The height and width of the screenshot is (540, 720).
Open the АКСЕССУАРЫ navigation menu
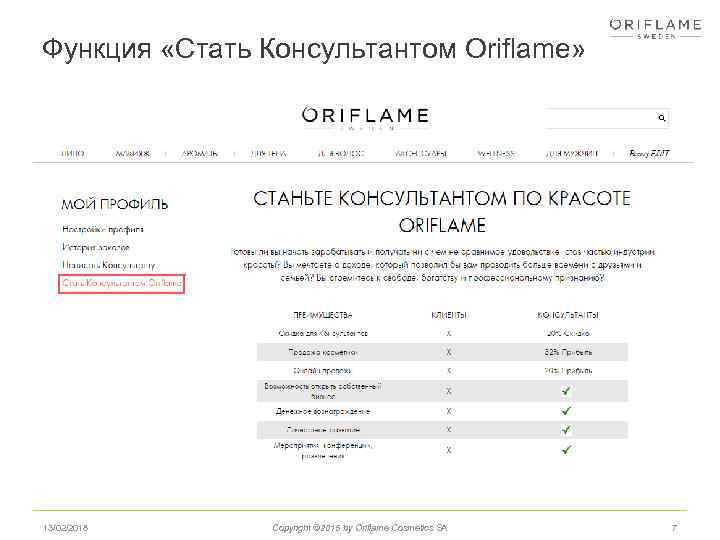[x=421, y=153]
